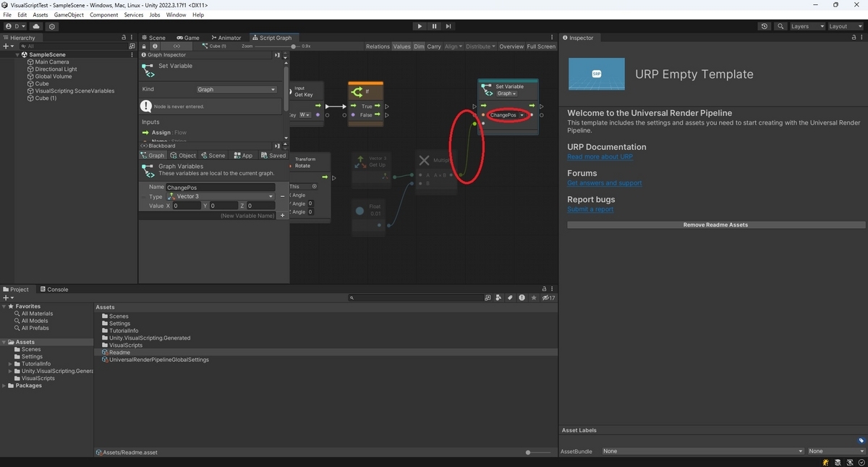The width and height of the screenshot is (868, 467).
Task: Open the Layout dropdown
Action: [x=846, y=26]
